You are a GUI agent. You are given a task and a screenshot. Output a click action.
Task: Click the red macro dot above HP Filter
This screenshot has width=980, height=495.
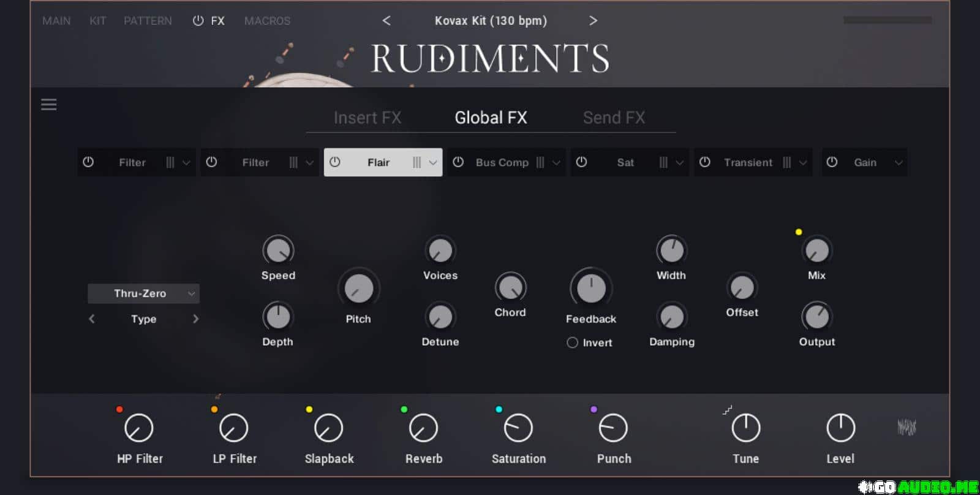[x=119, y=409]
